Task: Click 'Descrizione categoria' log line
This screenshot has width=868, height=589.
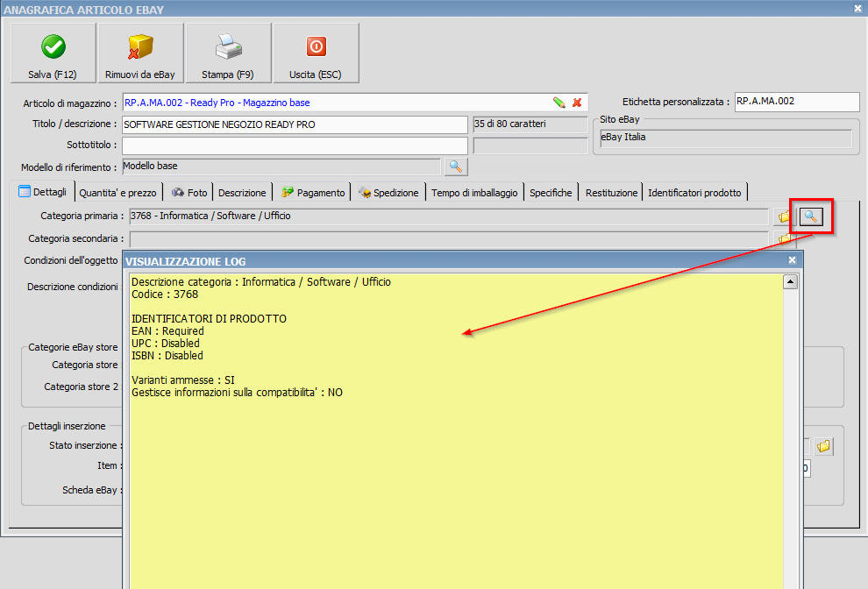Action: click(x=261, y=281)
